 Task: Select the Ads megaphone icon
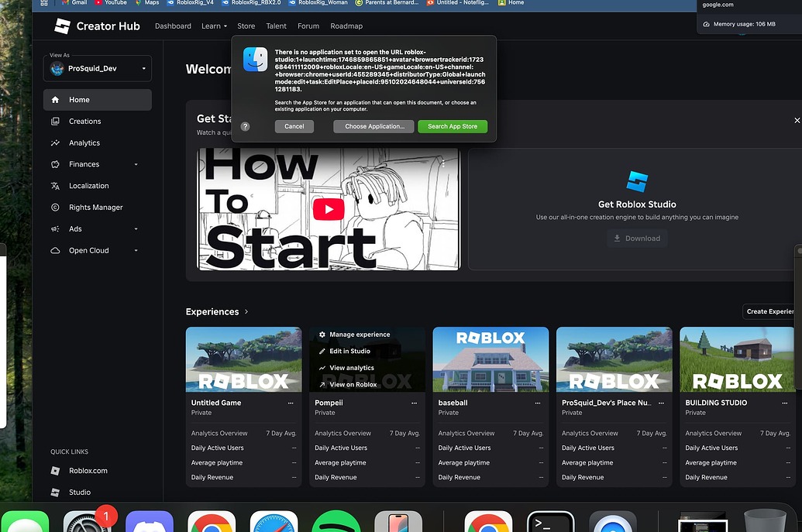coord(55,228)
